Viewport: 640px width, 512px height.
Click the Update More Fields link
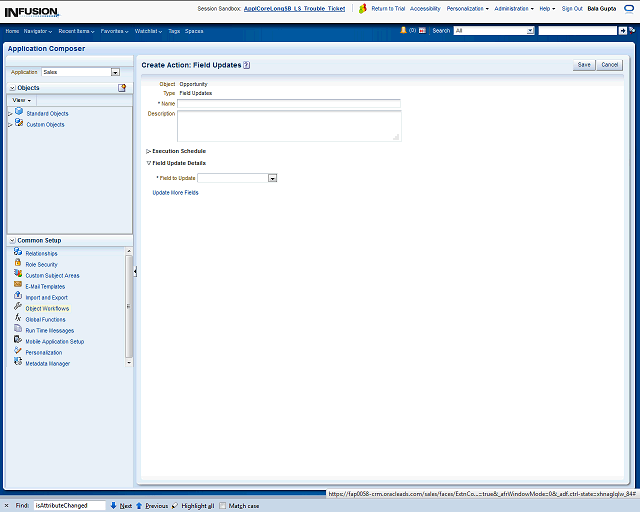tap(175, 192)
